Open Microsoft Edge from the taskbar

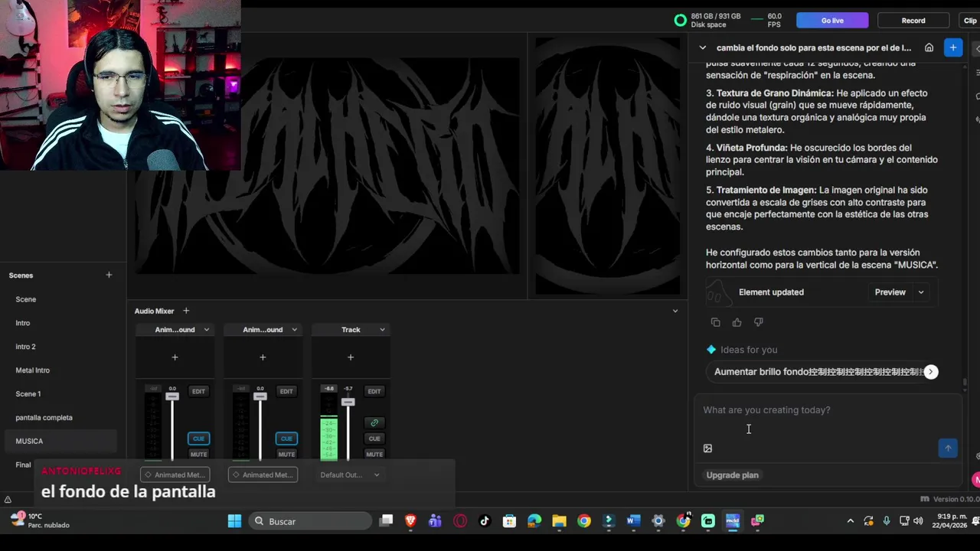(x=534, y=521)
